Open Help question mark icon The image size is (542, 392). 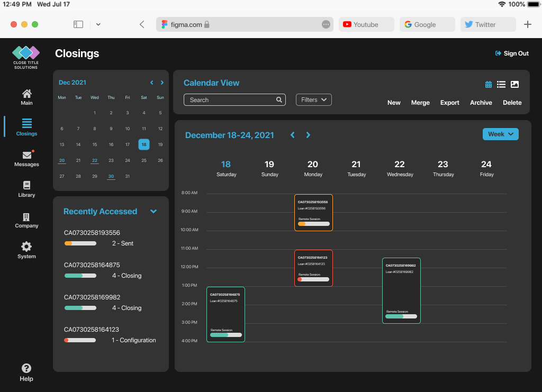[x=26, y=369]
